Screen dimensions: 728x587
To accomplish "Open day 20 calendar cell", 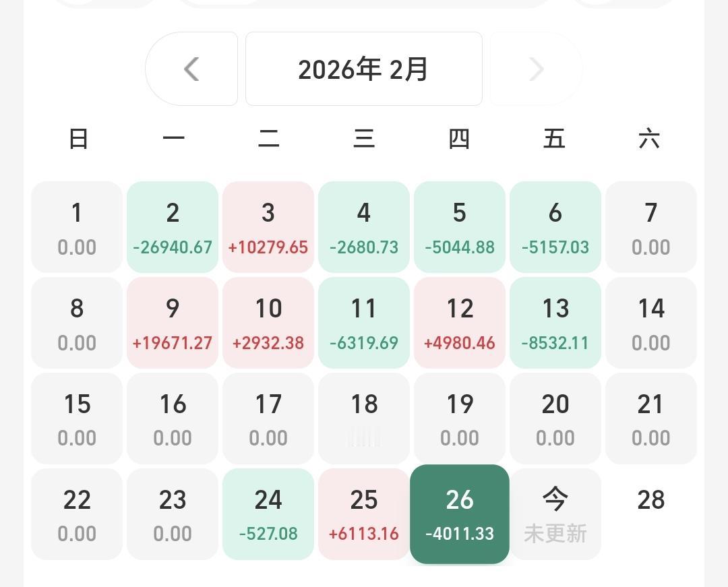I will tap(555, 418).
